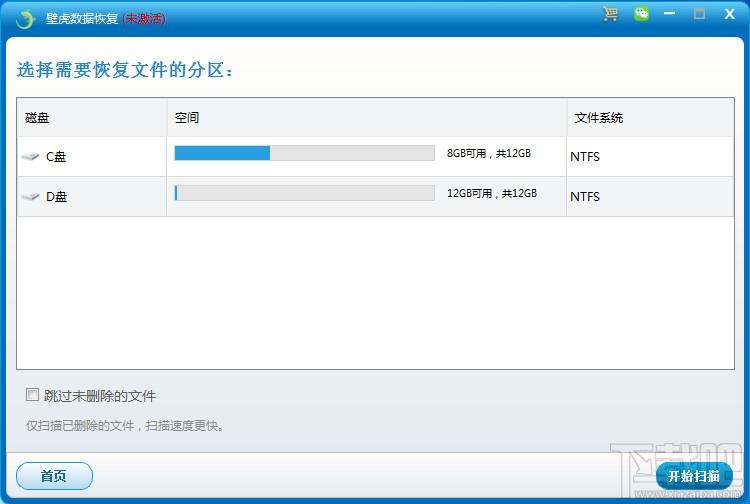Minimize the 壁虎数据恢复 window
750x504 pixels.
tap(670, 14)
